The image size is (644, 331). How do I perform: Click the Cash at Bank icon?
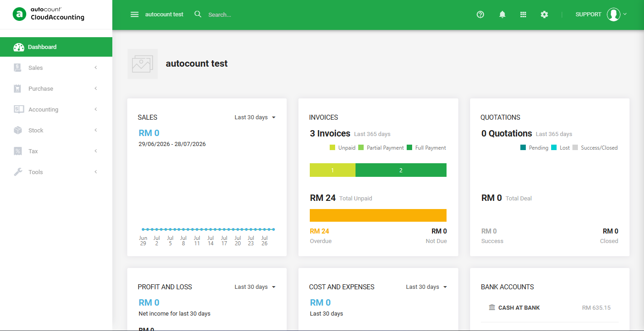tap(492, 307)
